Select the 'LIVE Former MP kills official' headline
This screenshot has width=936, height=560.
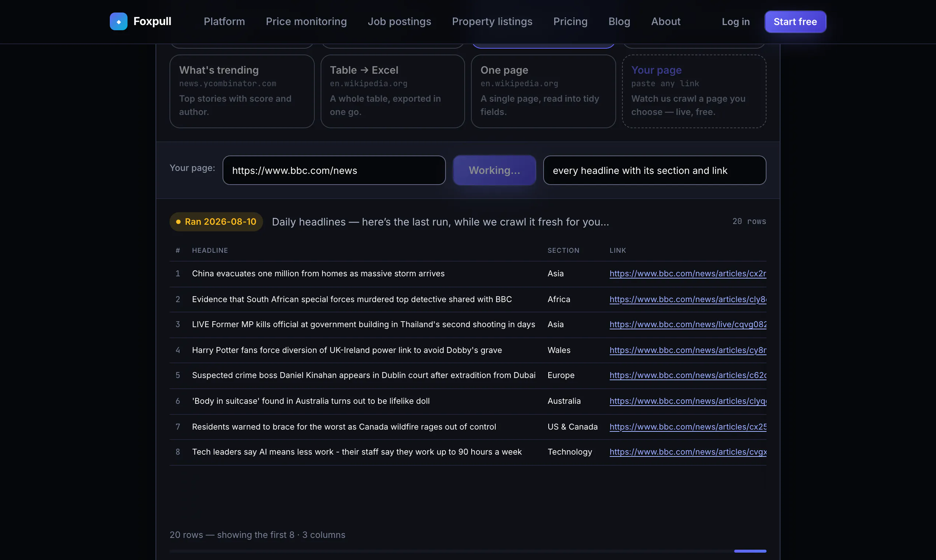(363, 325)
